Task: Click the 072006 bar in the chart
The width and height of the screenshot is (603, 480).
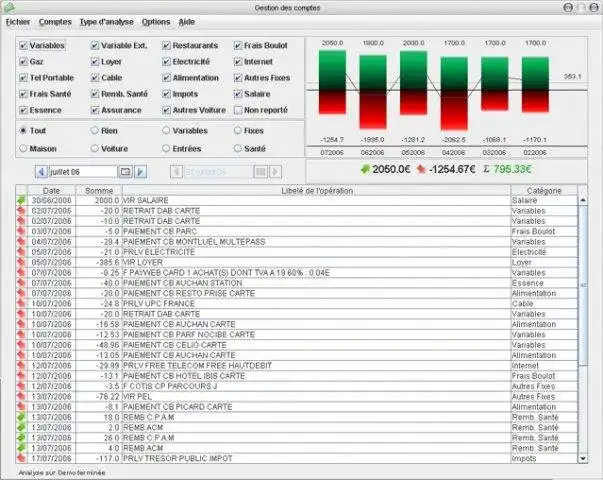Action: click(x=332, y=82)
